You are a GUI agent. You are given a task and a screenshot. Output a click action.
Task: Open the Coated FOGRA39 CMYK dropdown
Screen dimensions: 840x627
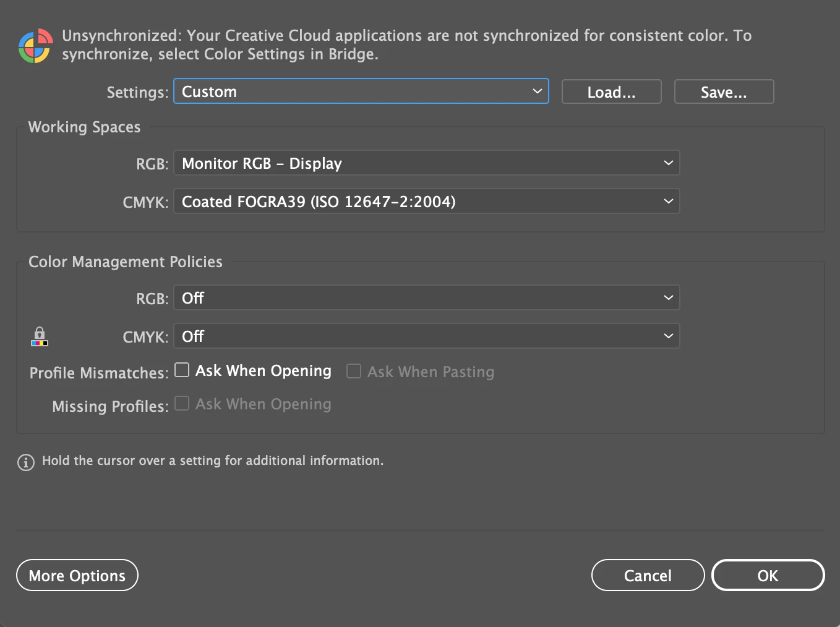coord(427,202)
